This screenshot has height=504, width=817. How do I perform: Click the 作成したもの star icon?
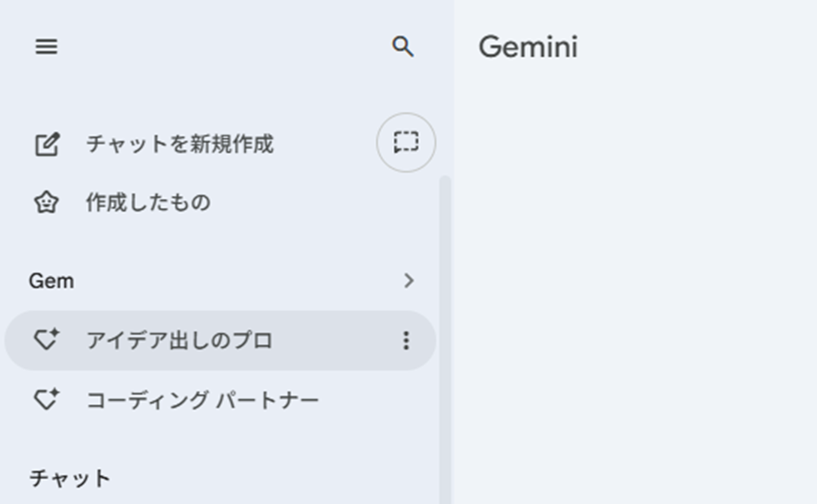46,203
